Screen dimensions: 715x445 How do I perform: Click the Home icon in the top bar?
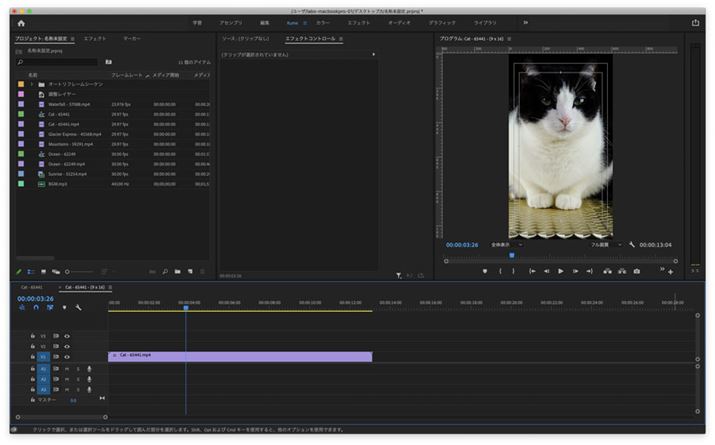(21, 22)
